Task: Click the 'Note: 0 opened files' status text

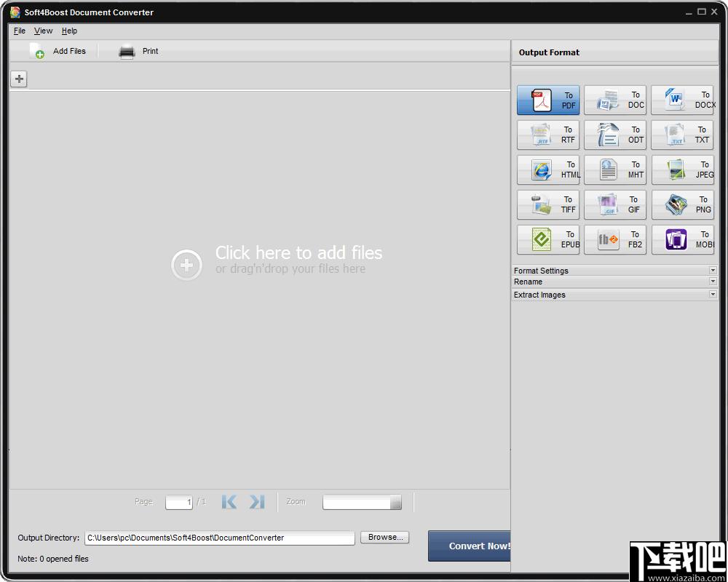Action: coord(53,559)
